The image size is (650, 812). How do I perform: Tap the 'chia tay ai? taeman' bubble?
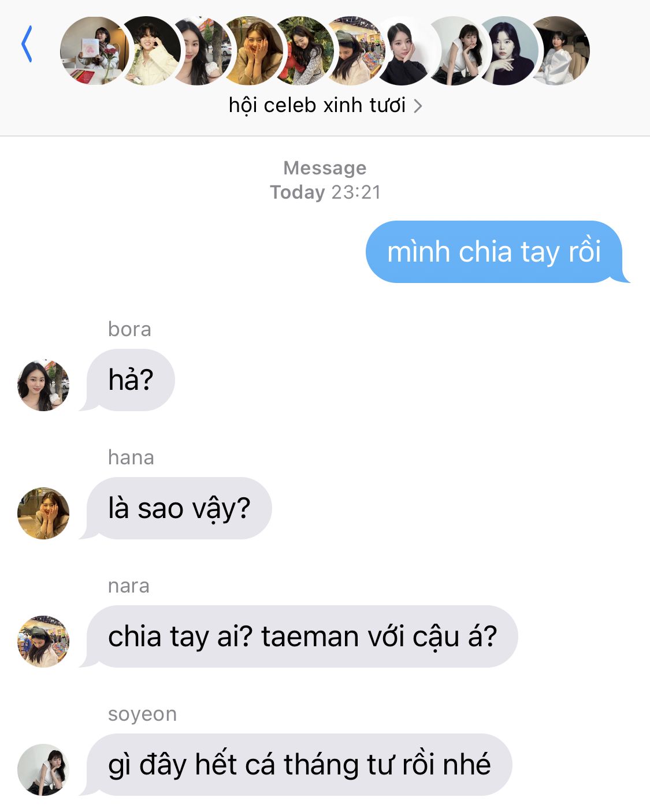pos(302,636)
